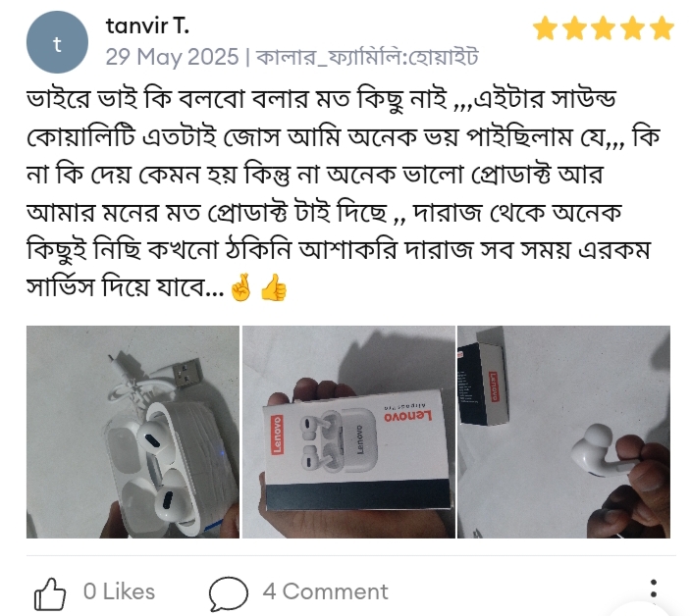Click the review date 29 May 2025
The height and width of the screenshot is (616, 691).
tap(172, 57)
